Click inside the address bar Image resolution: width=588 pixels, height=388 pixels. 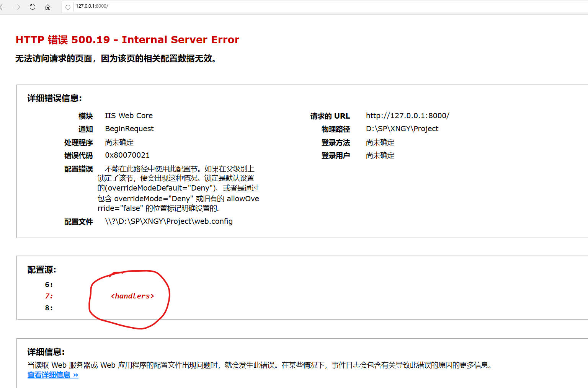153,7
